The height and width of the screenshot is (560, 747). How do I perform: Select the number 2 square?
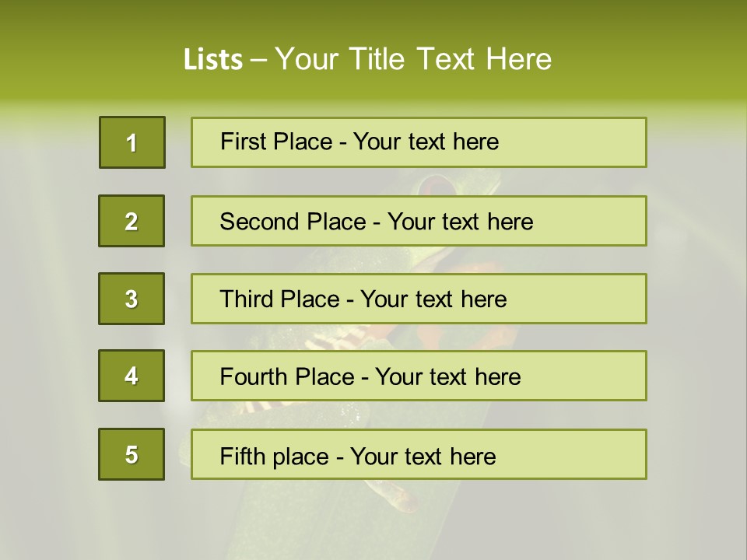[x=132, y=221]
